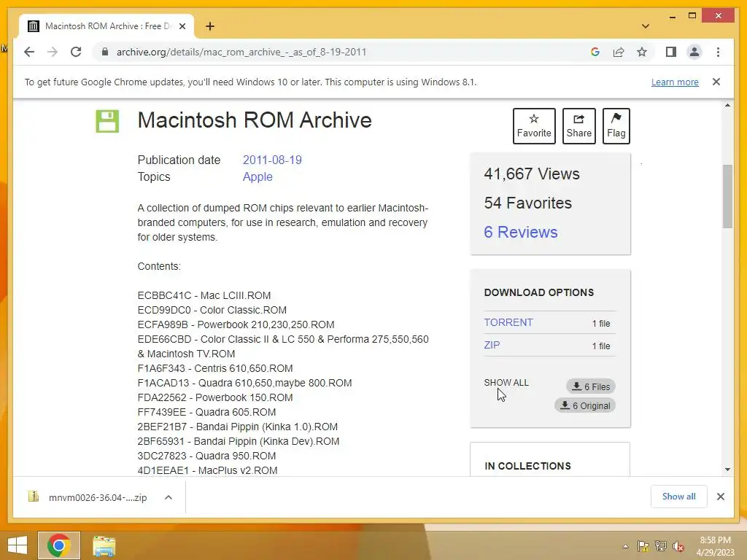Open the browser side panel icon

point(671,52)
